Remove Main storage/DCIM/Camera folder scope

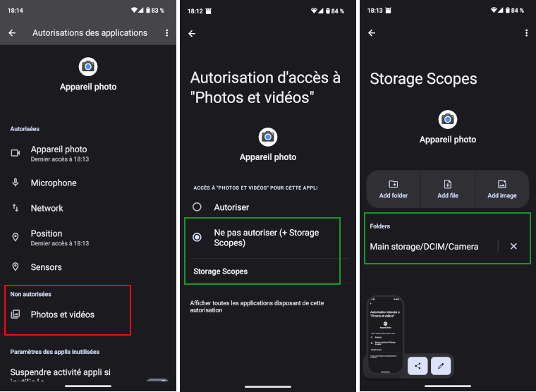[x=513, y=246]
